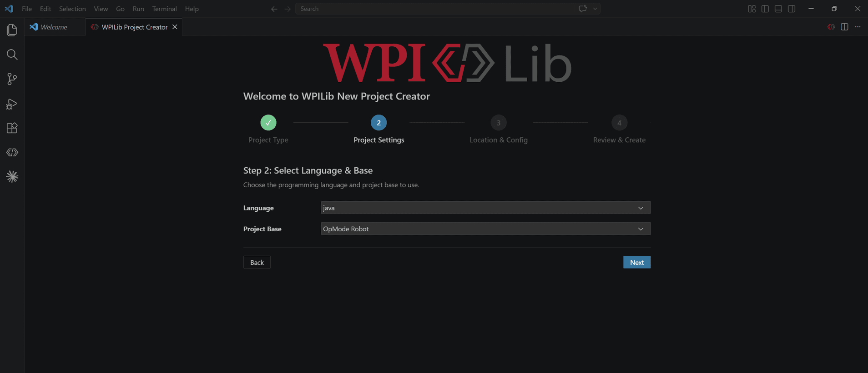Screen dimensions: 868x373
Task: Click the 'Project Settings' step label
Action: pos(379,140)
